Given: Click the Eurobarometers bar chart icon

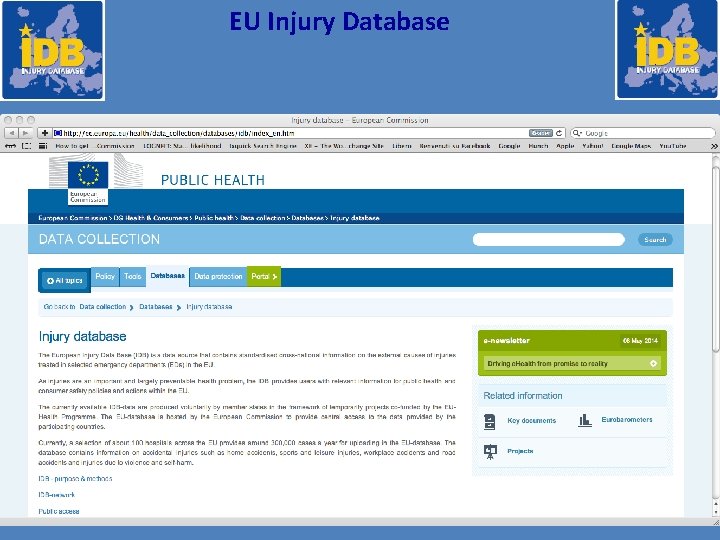Looking at the screenshot, I should (x=585, y=420).
